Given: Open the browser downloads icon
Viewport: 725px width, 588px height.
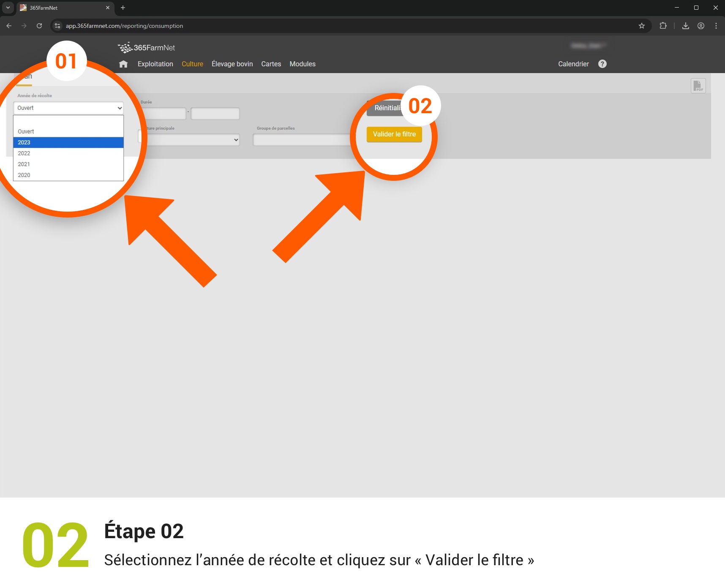Looking at the screenshot, I should (x=686, y=26).
